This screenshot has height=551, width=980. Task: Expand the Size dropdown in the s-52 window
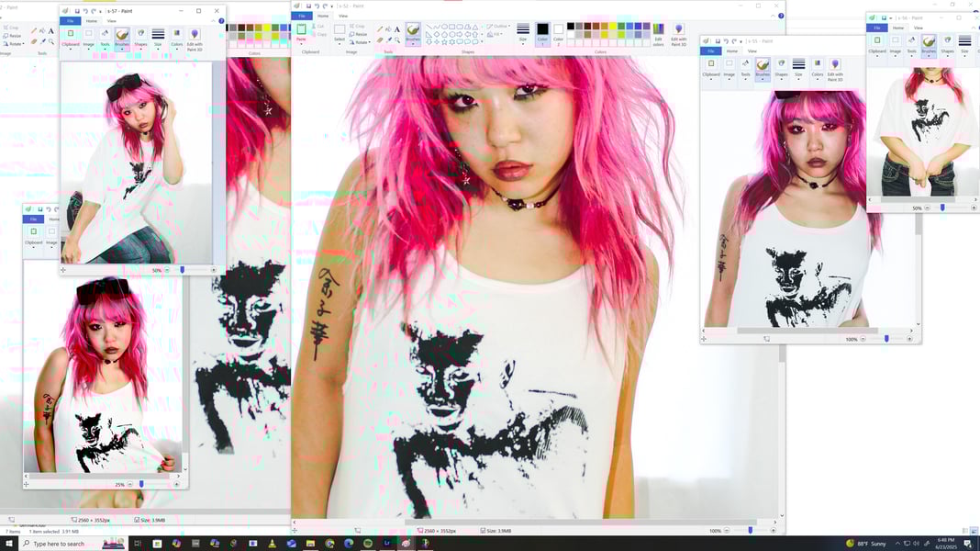point(523,32)
